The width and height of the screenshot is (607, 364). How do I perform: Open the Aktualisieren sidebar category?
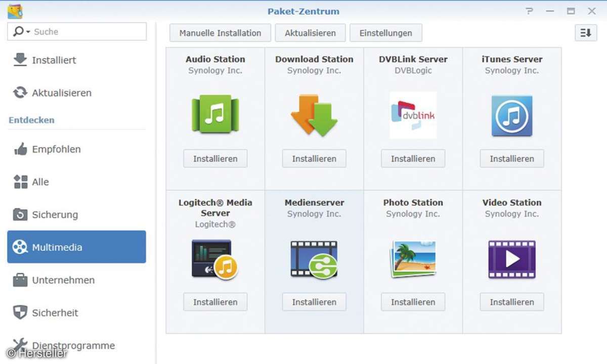point(76,93)
